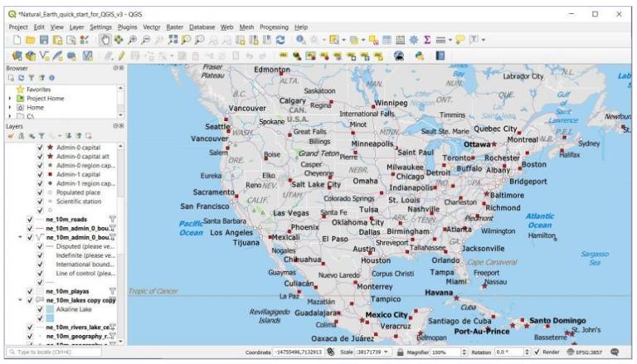Select the Identify Features tool

(x=300, y=40)
